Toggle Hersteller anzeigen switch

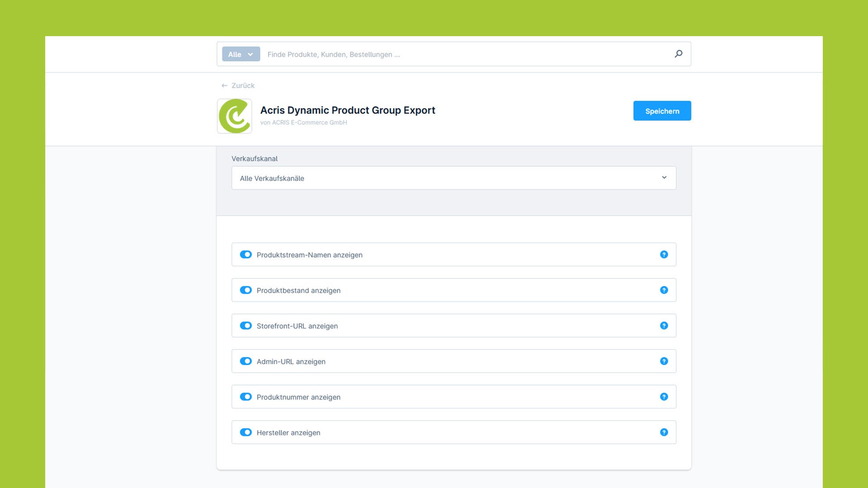click(245, 432)
